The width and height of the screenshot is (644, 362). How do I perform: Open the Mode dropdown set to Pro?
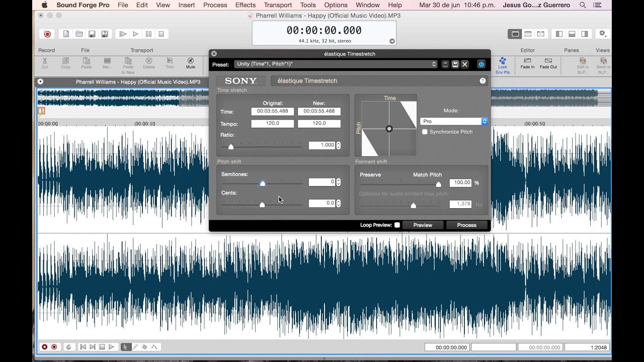[454, 121]
